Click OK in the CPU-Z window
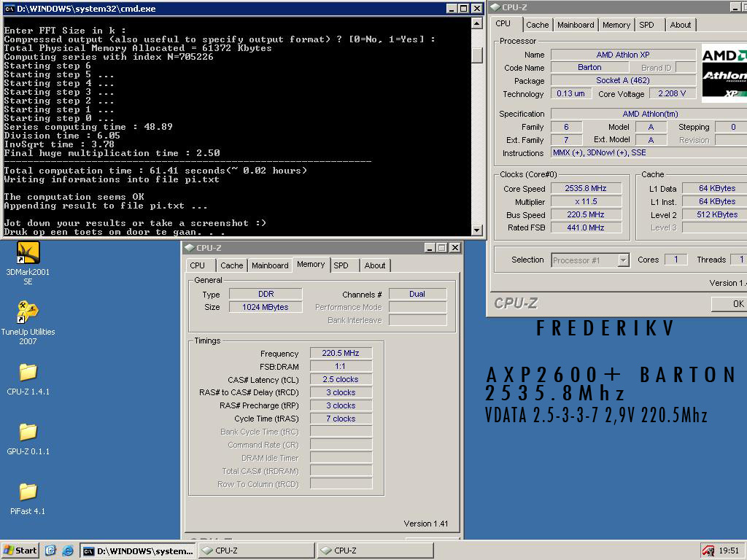This screenshot has width=747, height=560. coord(729,304)
